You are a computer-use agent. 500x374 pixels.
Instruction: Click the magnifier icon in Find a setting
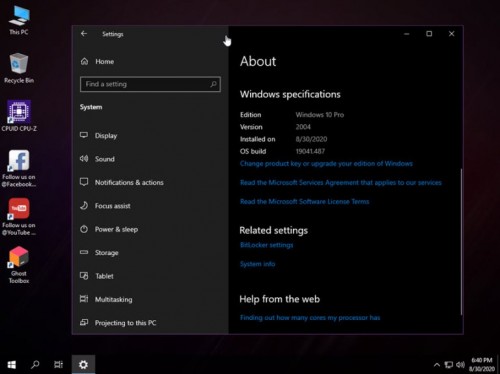[x=213, y=84]
